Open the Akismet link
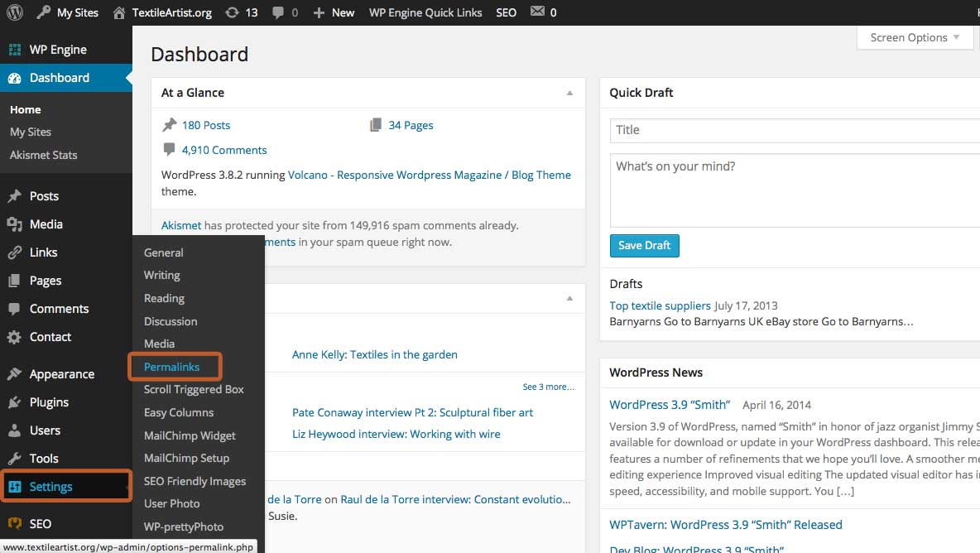This screenshot has width=980, height=553. 181,225
